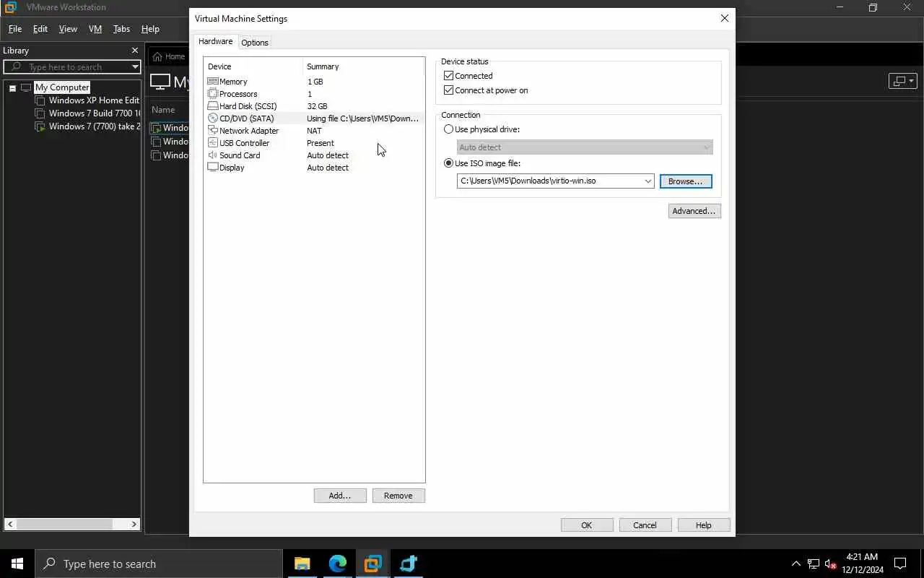Open the Auto detect physical drive dropdown
The width and height of the screenshot is (924, 578).
click(585, 147)
